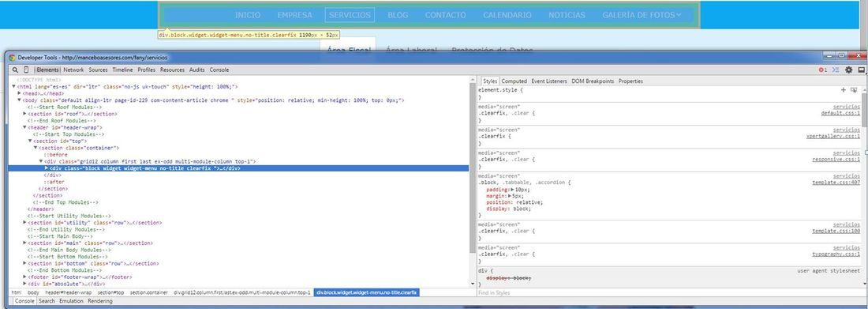Collapse the body element
868x309 pixels.
tap(20, 100)
